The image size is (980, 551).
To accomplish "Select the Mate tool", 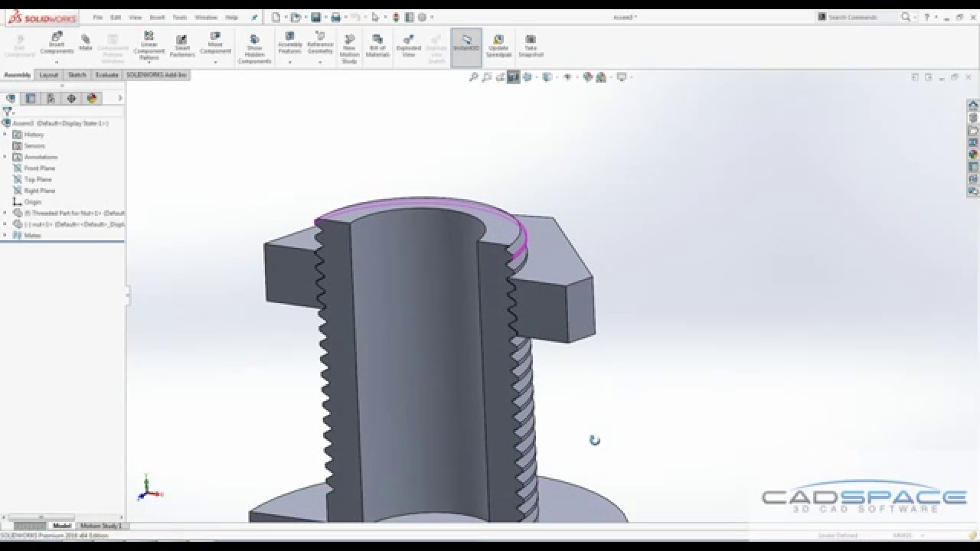I will click(x=86, y=41).
